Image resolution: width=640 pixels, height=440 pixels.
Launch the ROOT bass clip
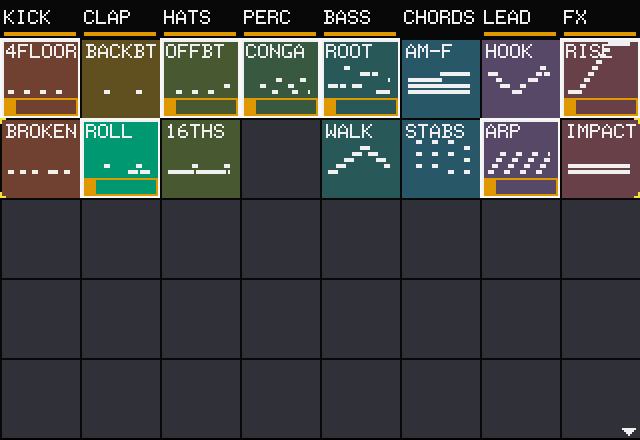coord(360,78)
